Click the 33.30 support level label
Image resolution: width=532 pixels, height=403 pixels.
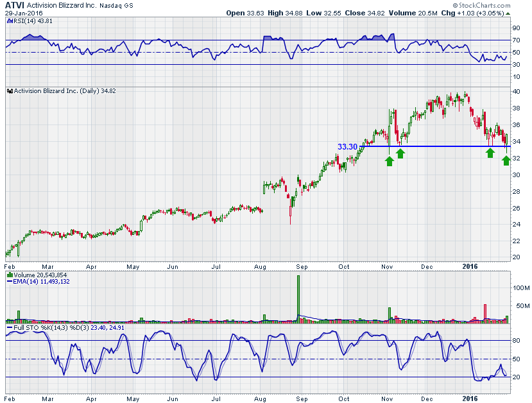click(x=347, y=146)
